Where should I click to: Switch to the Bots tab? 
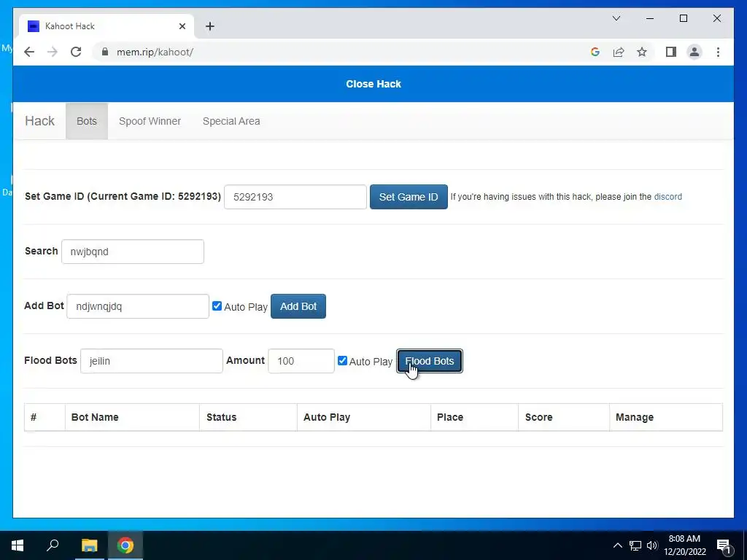coord(87,121)
